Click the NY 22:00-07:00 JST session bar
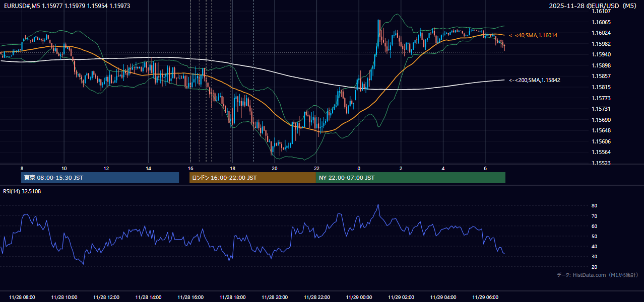The image size is (644, 302). 411,178
